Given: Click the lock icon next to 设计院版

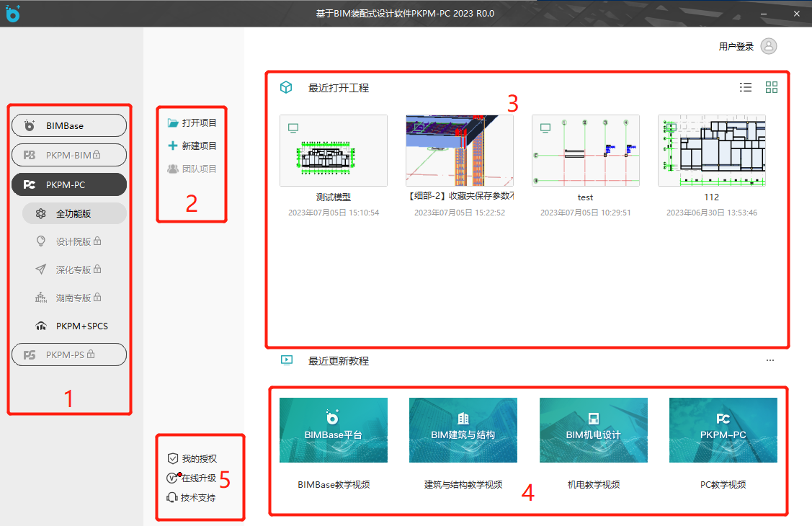Looking at the screenshot, I should point(97,241).
